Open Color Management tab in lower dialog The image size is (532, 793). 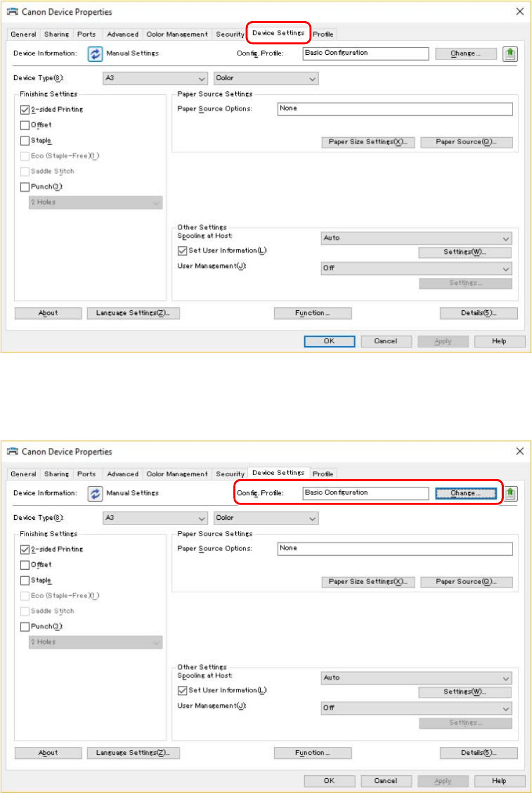177,474
